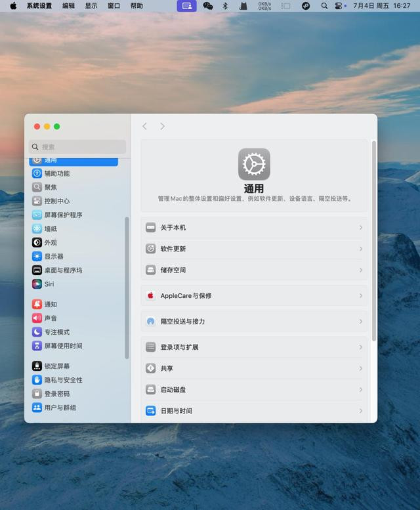Open 屏幕使用时间 hourglass icon
Viewport: 420px width, 510px height.
point(37,346)
